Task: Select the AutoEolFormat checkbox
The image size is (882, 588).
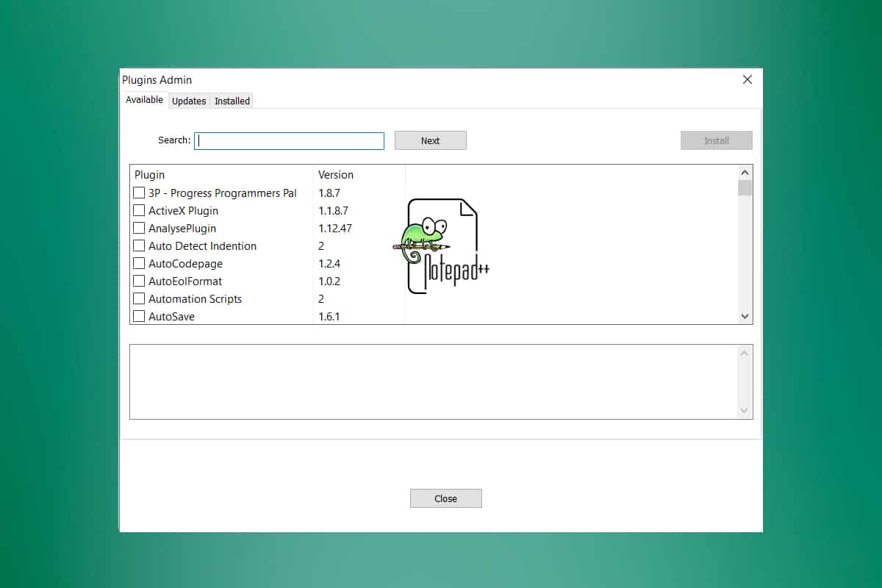Action: [x=139, y=281]
